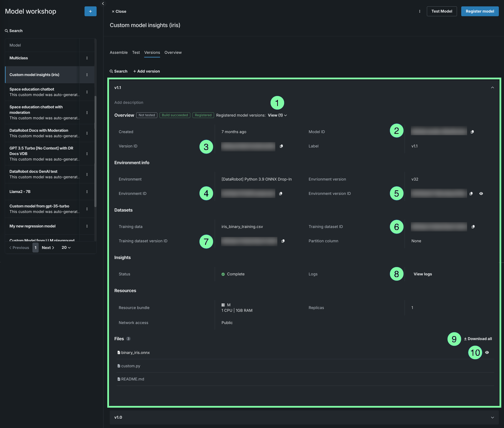Viewport: 504px width, 428px height.
Task: Open kebab menu next to Test Model
Action: [x=419, y=11]
